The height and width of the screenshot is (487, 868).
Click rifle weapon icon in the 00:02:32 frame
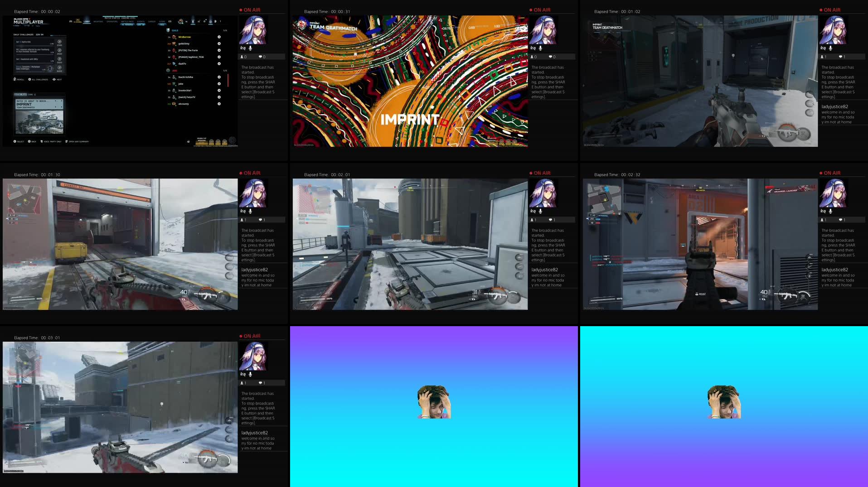coord(785,296)
